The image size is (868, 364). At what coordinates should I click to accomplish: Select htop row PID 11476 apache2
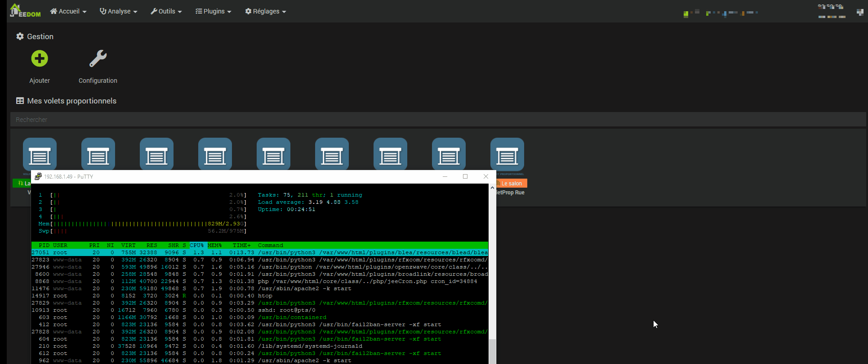point(260,288)
